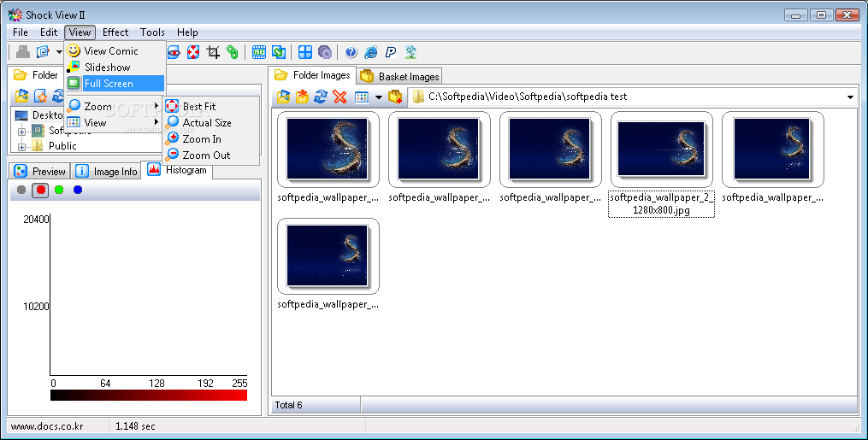Click the blue four-pane grid toolbar icon
868x440 pixels.
point(305,52)
